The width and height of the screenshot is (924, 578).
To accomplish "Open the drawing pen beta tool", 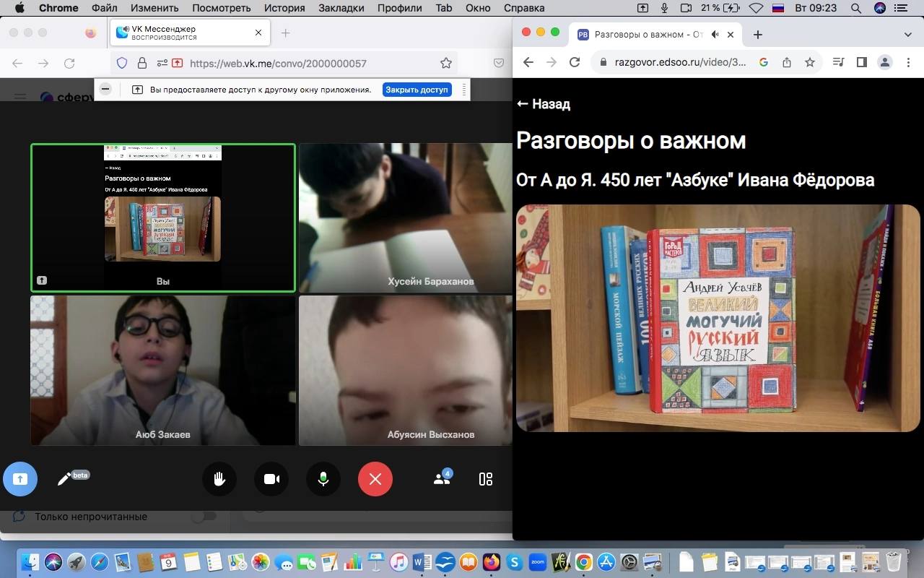I will click(x=65, y=479).
